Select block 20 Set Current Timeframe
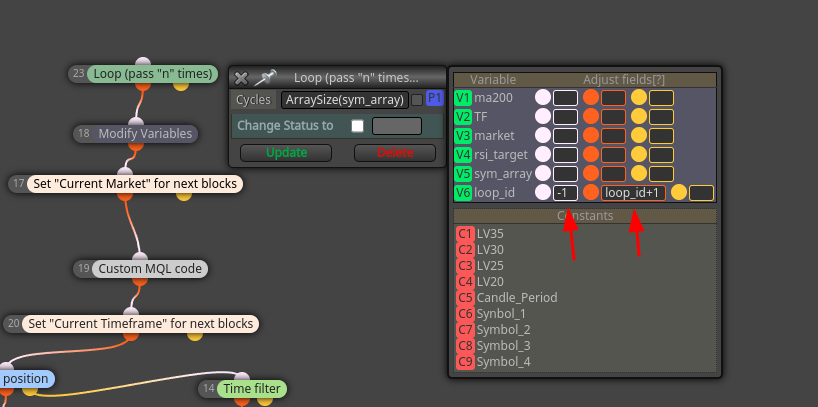The height and width of the screenshot is (407, 818). (x=140, y=324)
